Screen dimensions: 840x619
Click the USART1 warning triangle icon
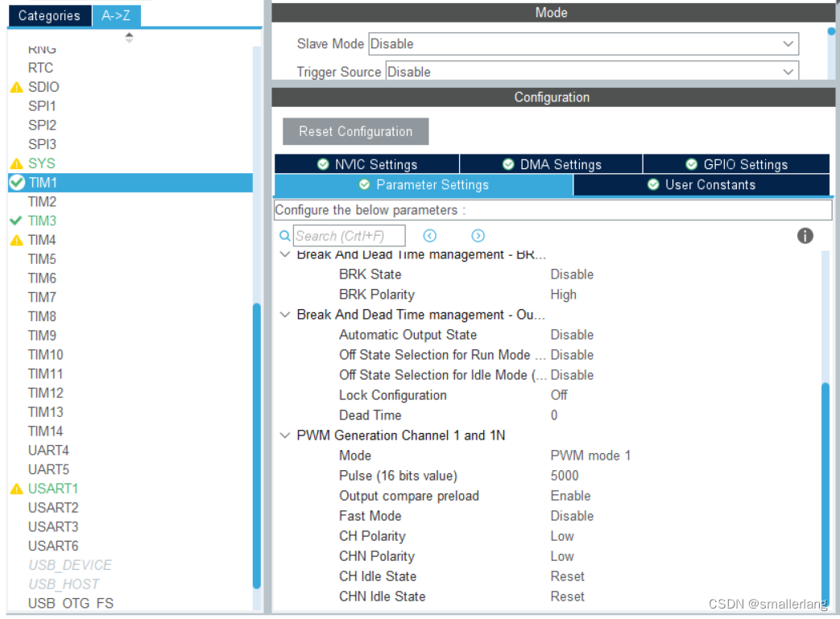17,489
